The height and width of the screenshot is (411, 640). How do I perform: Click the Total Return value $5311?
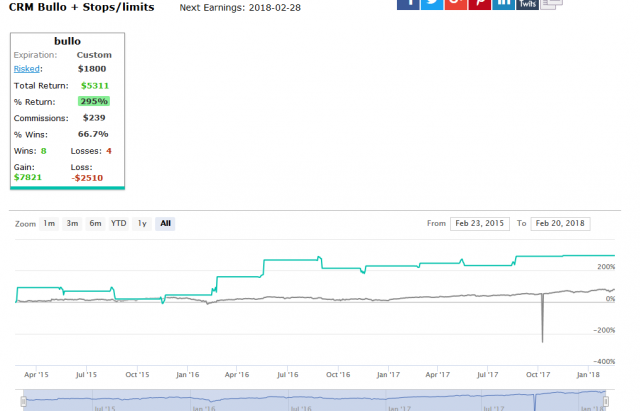95,86
